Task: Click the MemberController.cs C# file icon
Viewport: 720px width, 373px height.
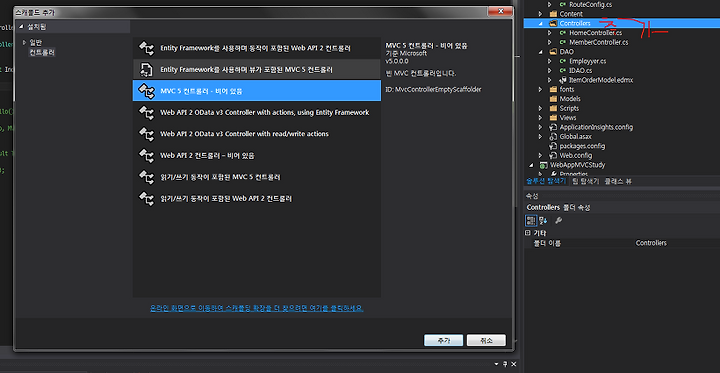Action: point(562,42)
